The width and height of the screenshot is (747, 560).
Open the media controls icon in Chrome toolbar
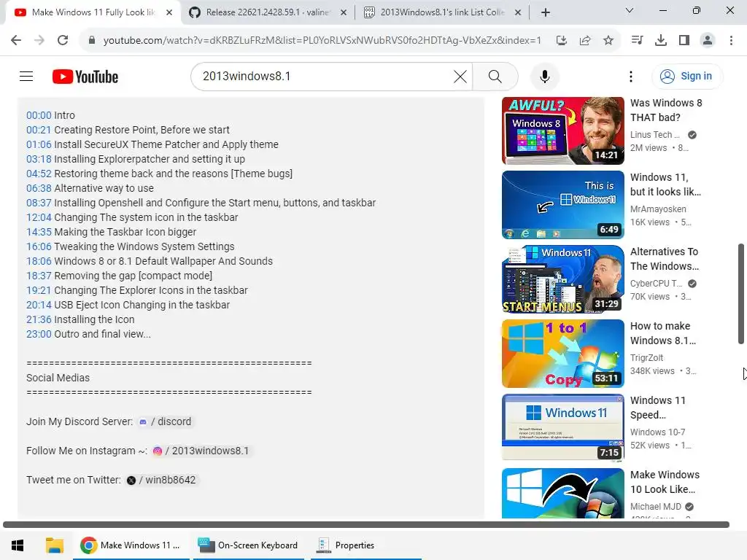pyautogui.click(x=637, y=41)
